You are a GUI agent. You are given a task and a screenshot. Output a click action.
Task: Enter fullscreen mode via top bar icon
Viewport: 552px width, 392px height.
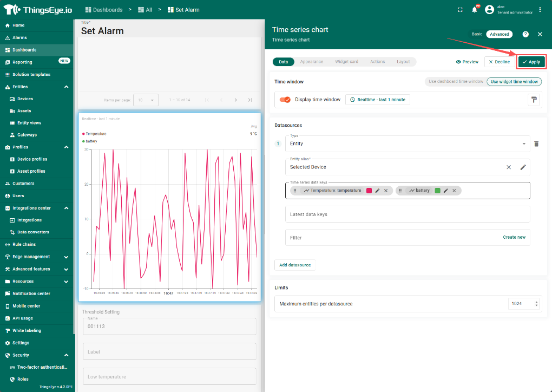pyautogui.click(x=460, y=10)
